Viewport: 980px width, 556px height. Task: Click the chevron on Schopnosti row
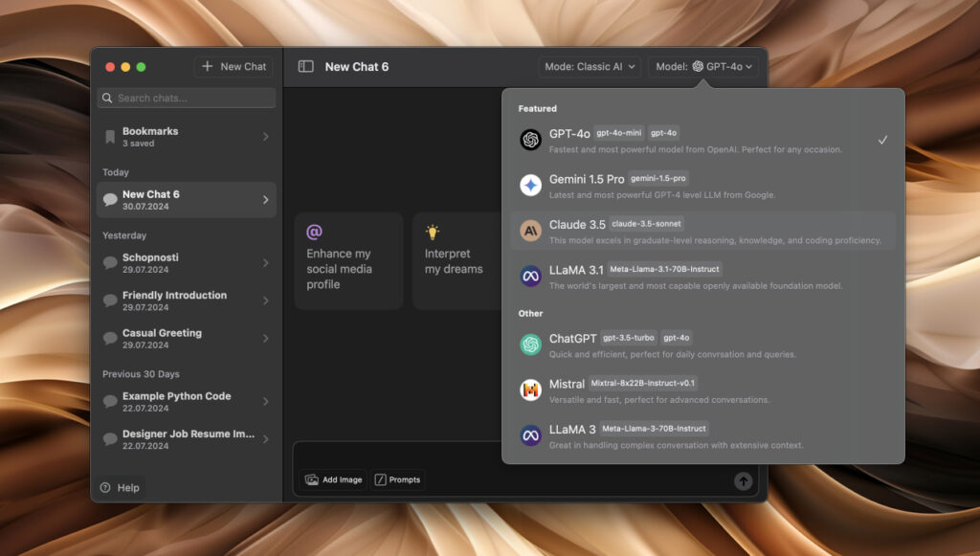click(x=266, y=262)
